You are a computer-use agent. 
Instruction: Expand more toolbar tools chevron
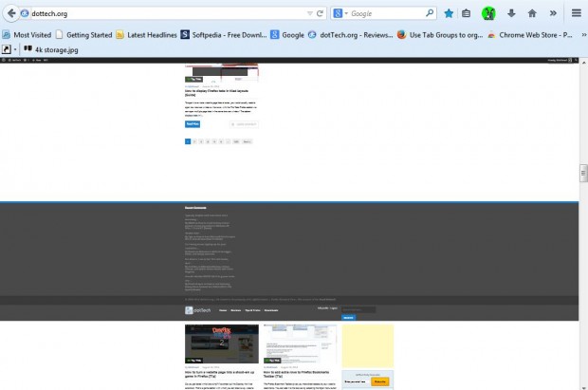point(553,13)
